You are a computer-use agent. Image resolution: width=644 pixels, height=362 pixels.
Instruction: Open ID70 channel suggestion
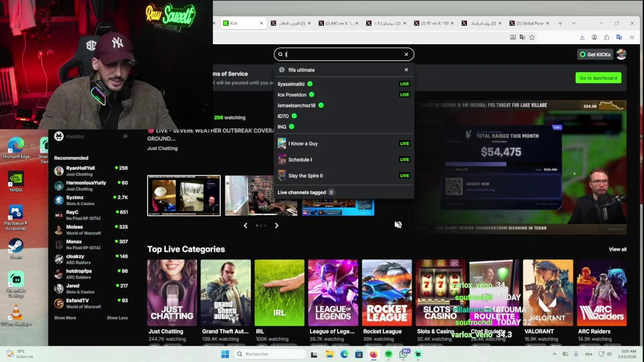[x=344, y=116]
